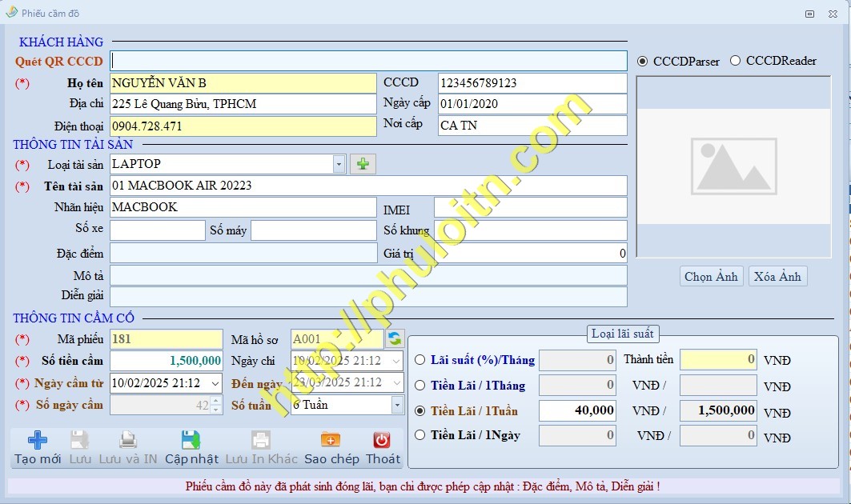
Task: Choose Tiền Lãi / 1Ngày interest type
Action: [420, 435]
